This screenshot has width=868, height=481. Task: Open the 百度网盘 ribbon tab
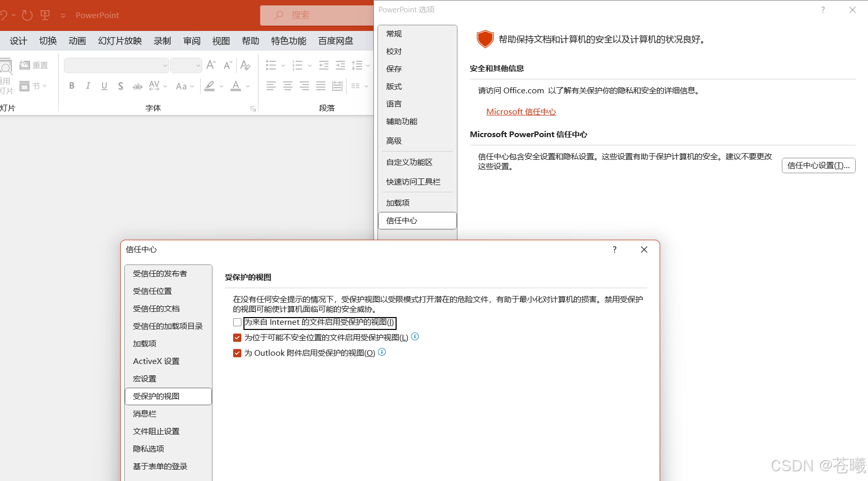(336, 41)
